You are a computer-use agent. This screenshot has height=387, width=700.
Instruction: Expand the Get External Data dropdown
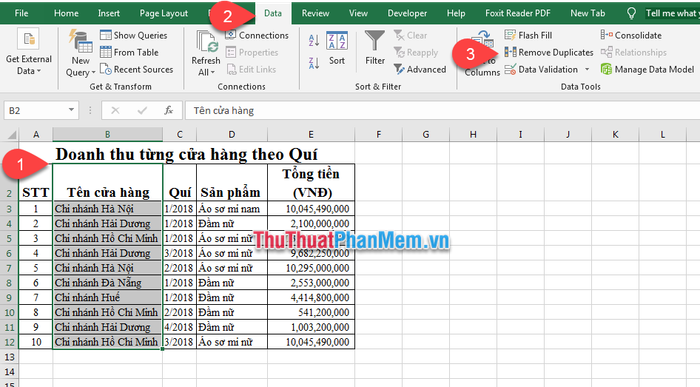pyautogui.click(x=29, y=52)
